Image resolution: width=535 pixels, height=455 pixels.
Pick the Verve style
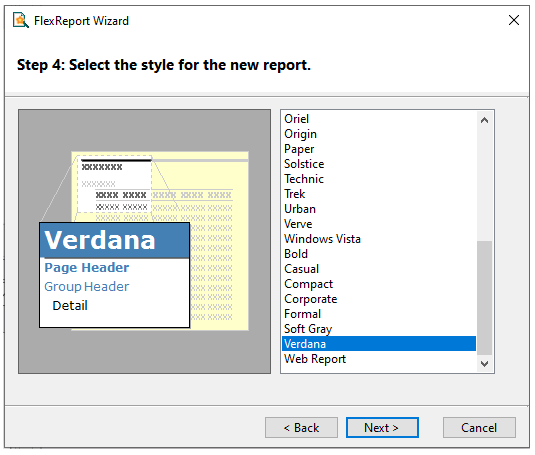point(379,224)
